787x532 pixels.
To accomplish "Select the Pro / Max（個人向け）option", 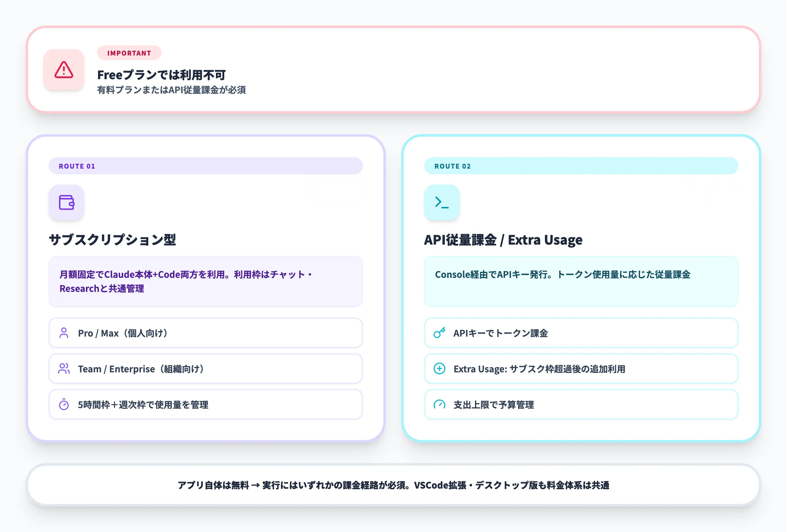I will tap(206, 333).
